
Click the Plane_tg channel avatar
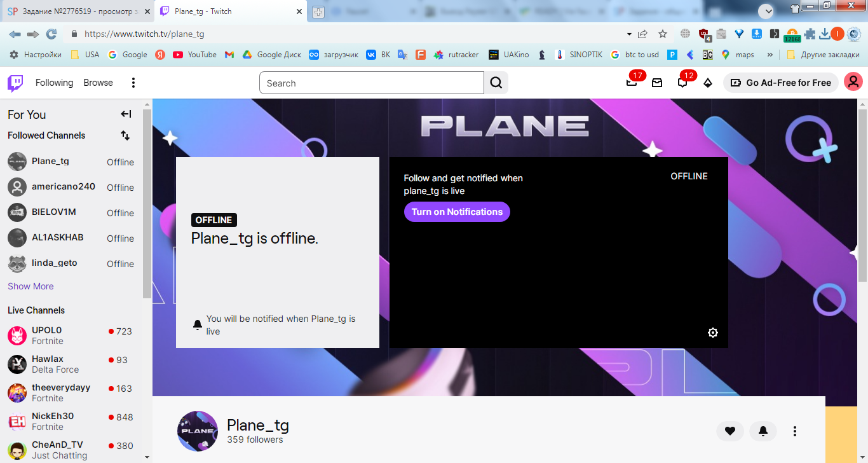[x=198, y=431]
